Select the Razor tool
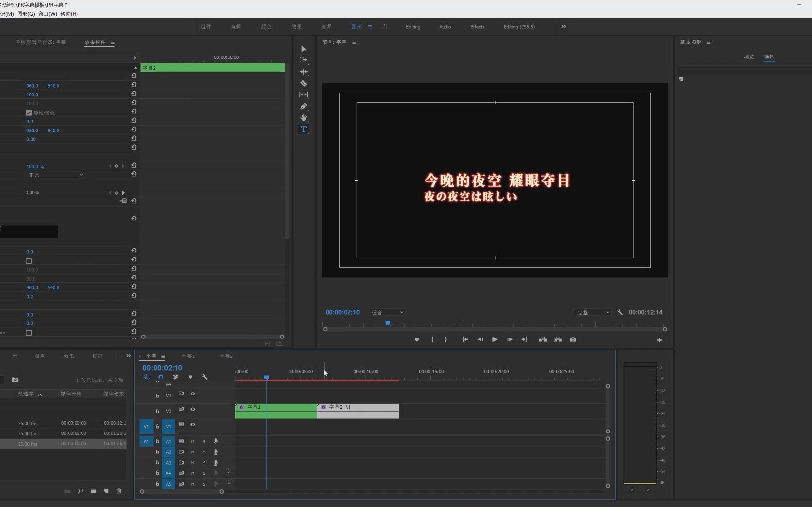This screenshot has height=507, width=812. [303, 83]
